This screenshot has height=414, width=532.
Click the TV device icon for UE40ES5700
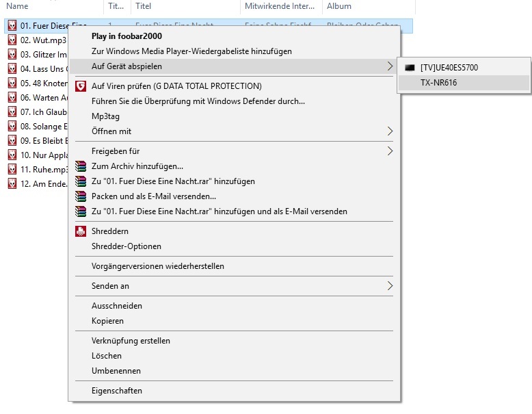[x=410, y=67]
